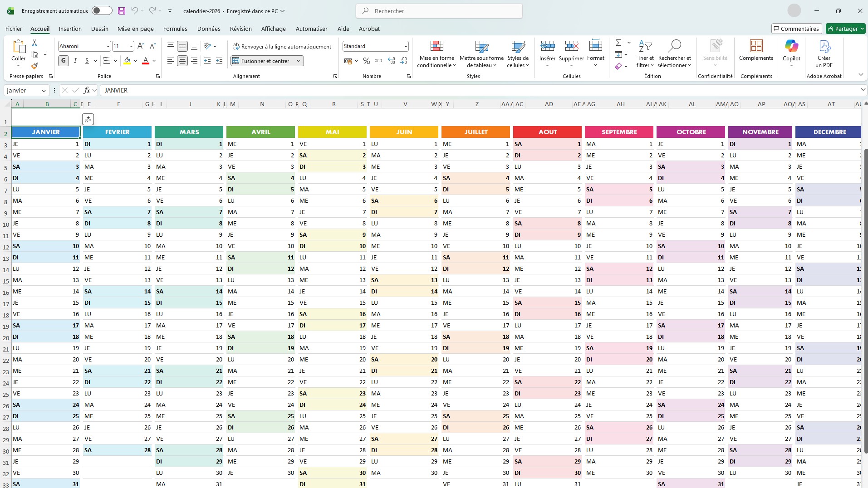Click the Copilot icon

[791, 50]
